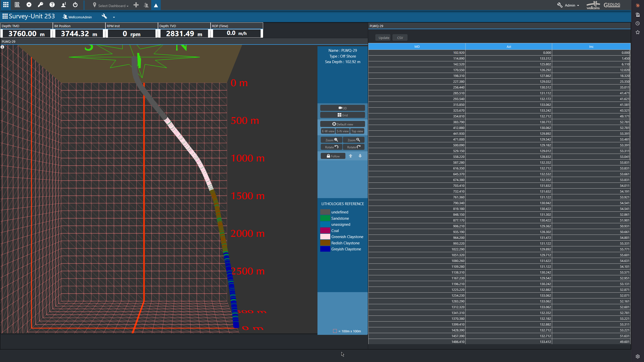The height and width of the screenshot is (362, 644).
Task: Toggle the Follow lock button
Action: coord(333,156)
